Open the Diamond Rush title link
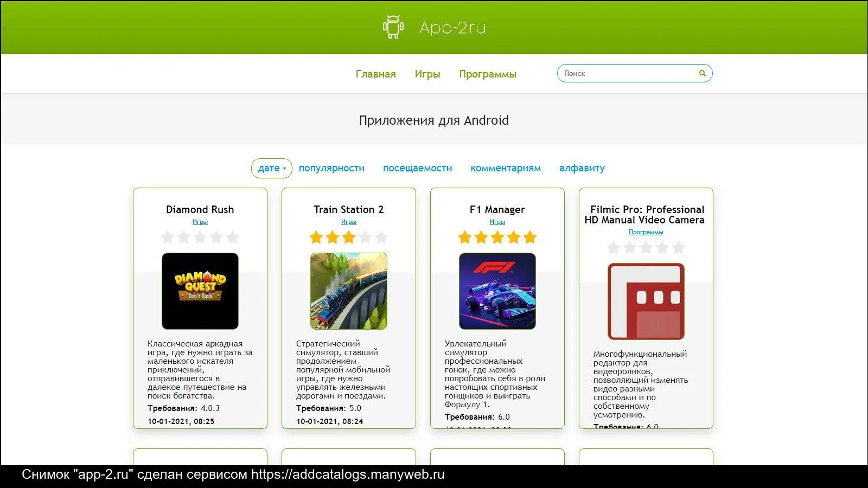The image size is (868, 488). [x=200, y=209]
